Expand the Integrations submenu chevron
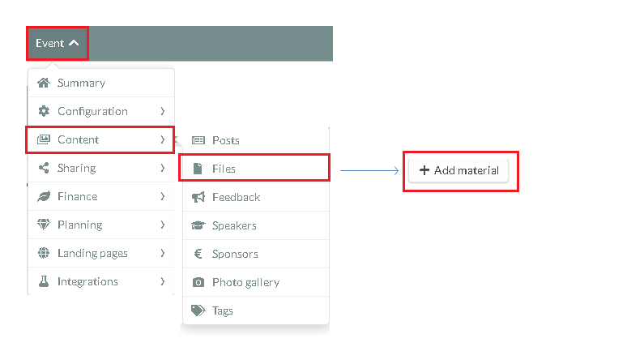644x364 pixels. tap(163, 281)
